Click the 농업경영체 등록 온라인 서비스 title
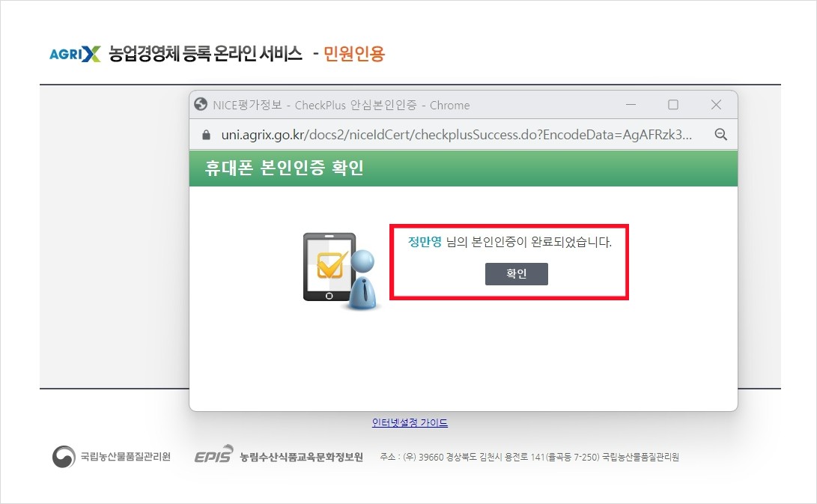817x504 pixels. pos(205,54)
